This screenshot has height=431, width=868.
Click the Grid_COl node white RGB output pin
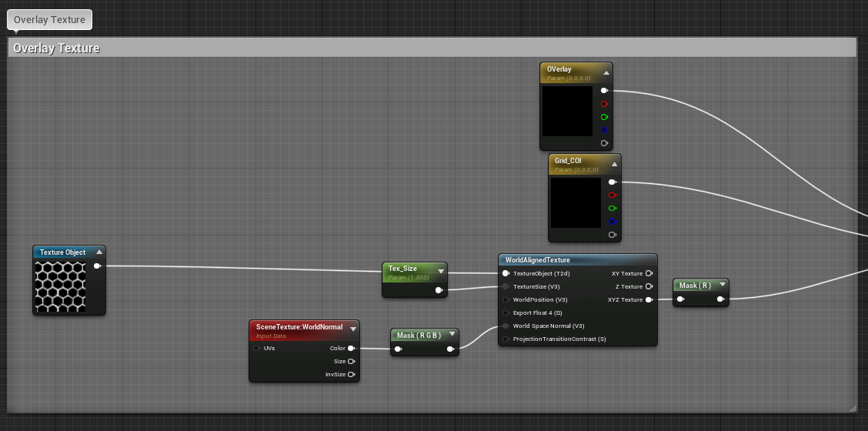(613, 182)
